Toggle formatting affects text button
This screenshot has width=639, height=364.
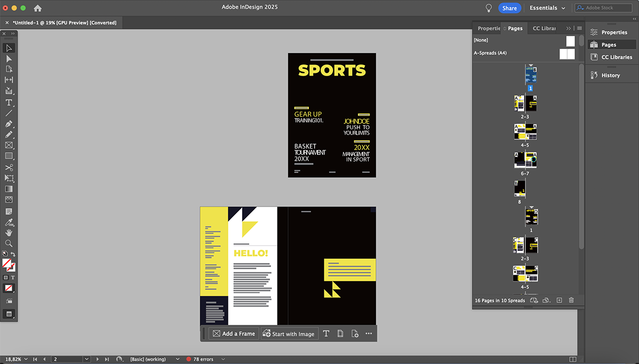(x=13, y=278)
